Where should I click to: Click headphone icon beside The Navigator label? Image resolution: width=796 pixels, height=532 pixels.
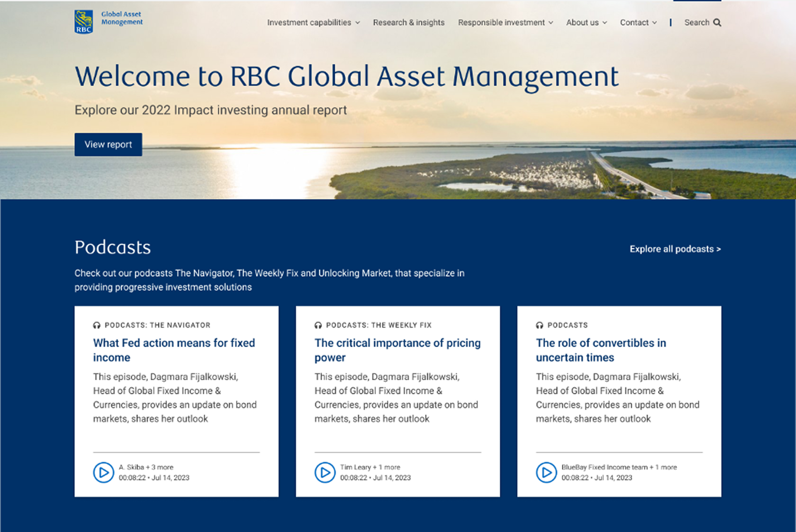point(97,325)
